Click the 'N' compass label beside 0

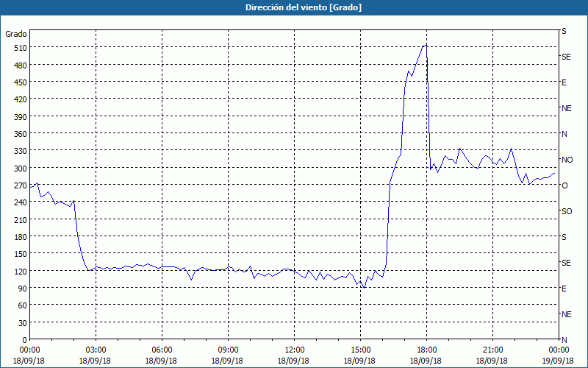coord(564,340)
